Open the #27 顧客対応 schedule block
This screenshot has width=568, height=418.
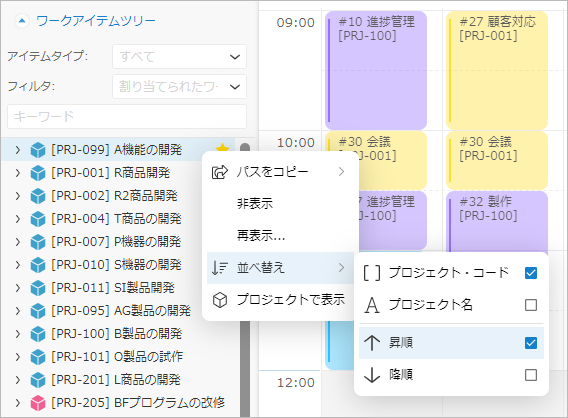[x=497, y=70]
